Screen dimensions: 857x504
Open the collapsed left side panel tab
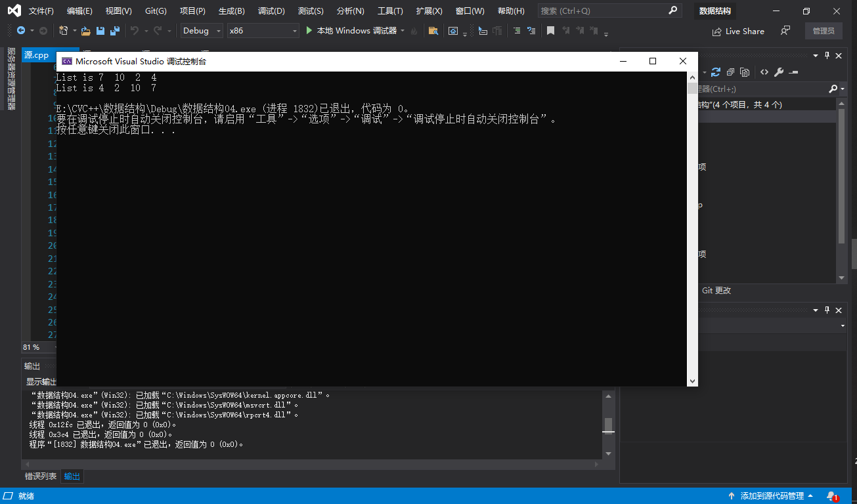[11, 79]
